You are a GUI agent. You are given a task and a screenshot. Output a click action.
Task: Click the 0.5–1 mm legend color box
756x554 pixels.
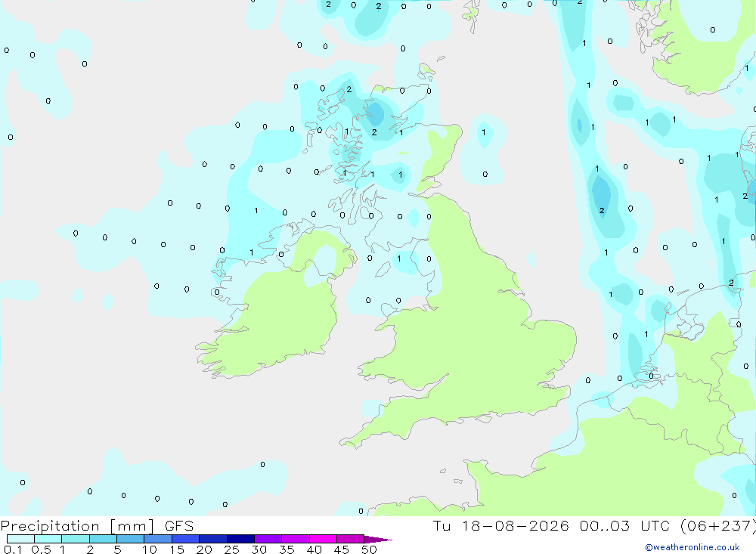[48, 539]
